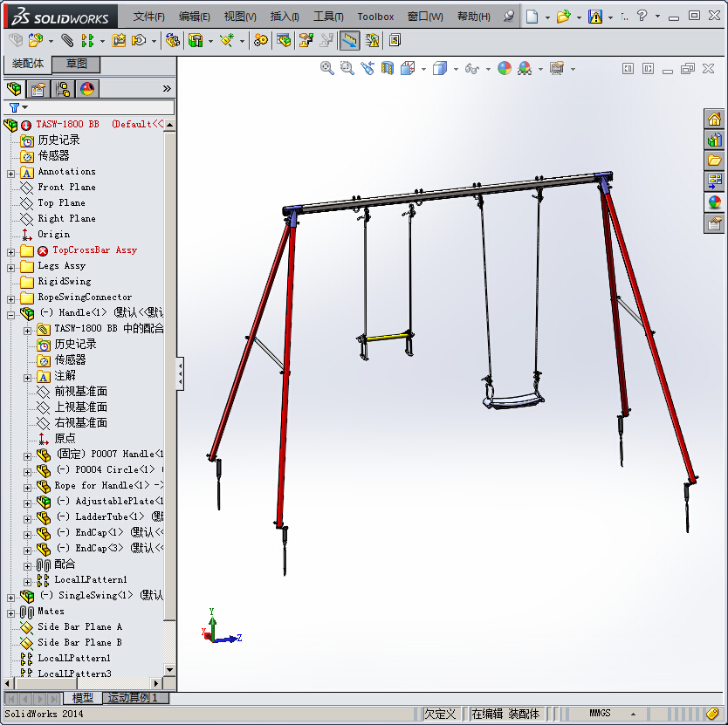Click the Zoom to Area icon
728x725 pixels.
347,69
